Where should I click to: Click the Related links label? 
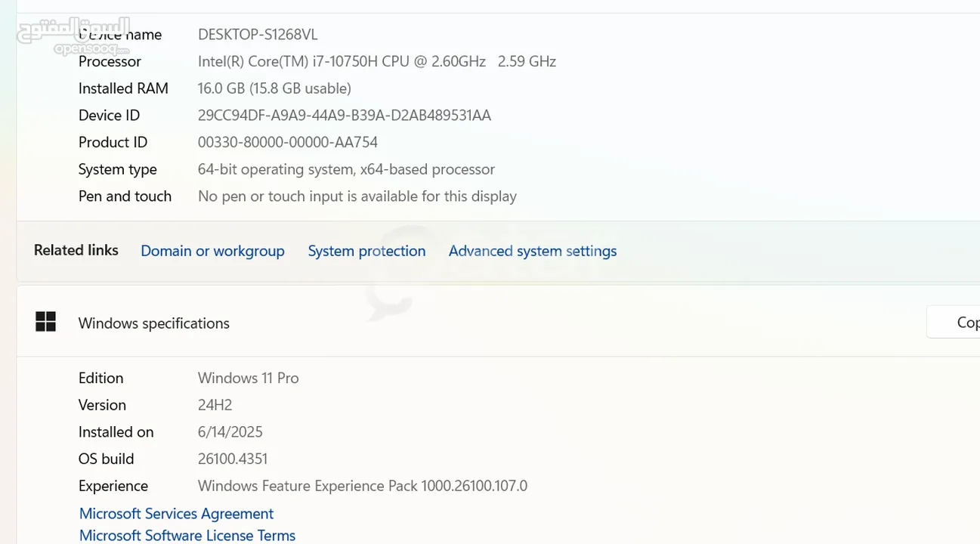pos(76,250)
